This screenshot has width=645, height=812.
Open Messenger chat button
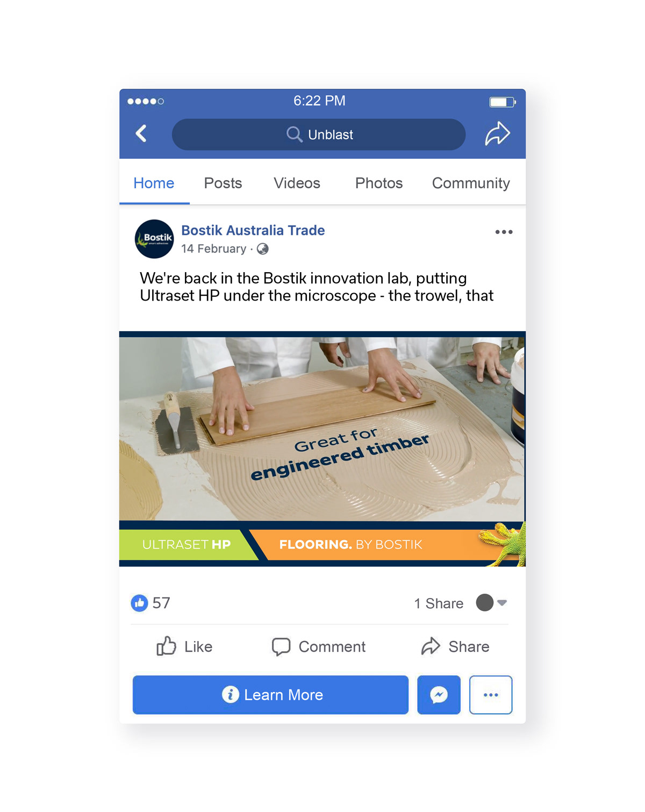pyautogui.click(x=439, y=695)
